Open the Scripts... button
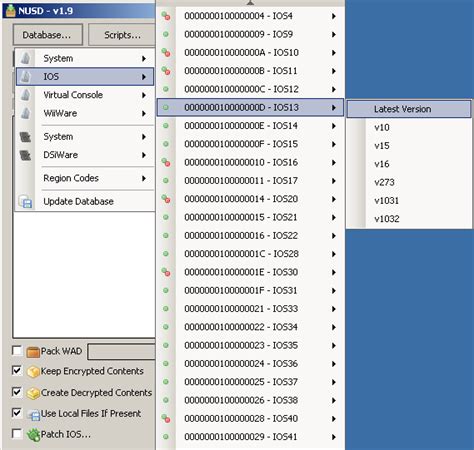The width and height of the screenshot is (474, 450). coord(122,35)
